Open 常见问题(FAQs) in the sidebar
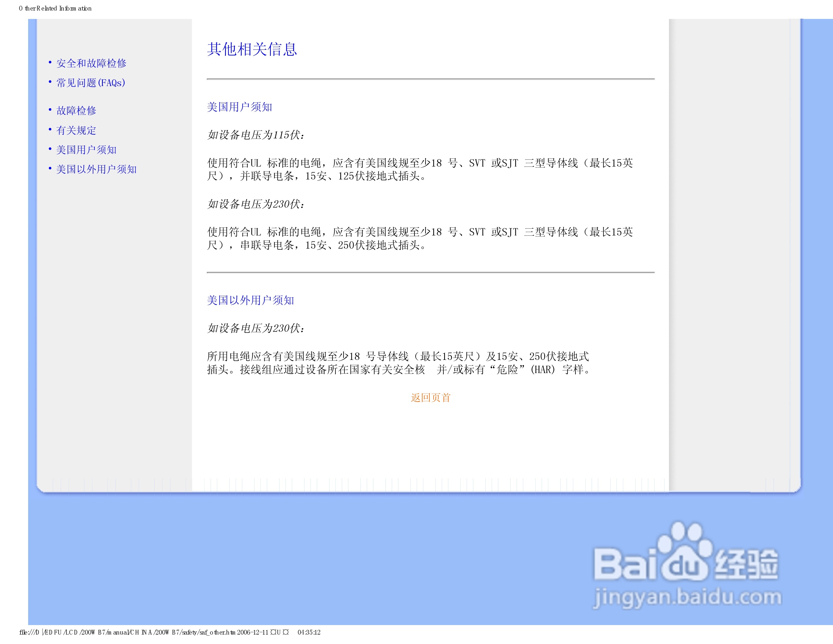The image size is (833, 644). (91, 83)
